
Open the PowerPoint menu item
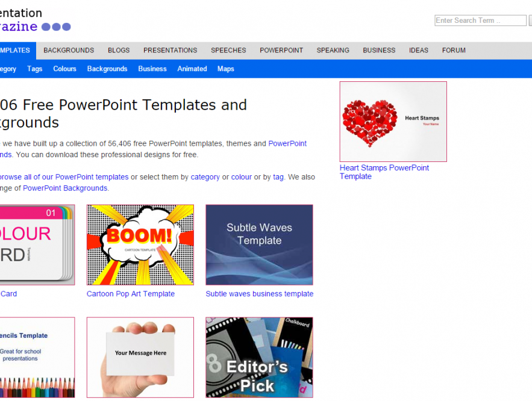281,51
